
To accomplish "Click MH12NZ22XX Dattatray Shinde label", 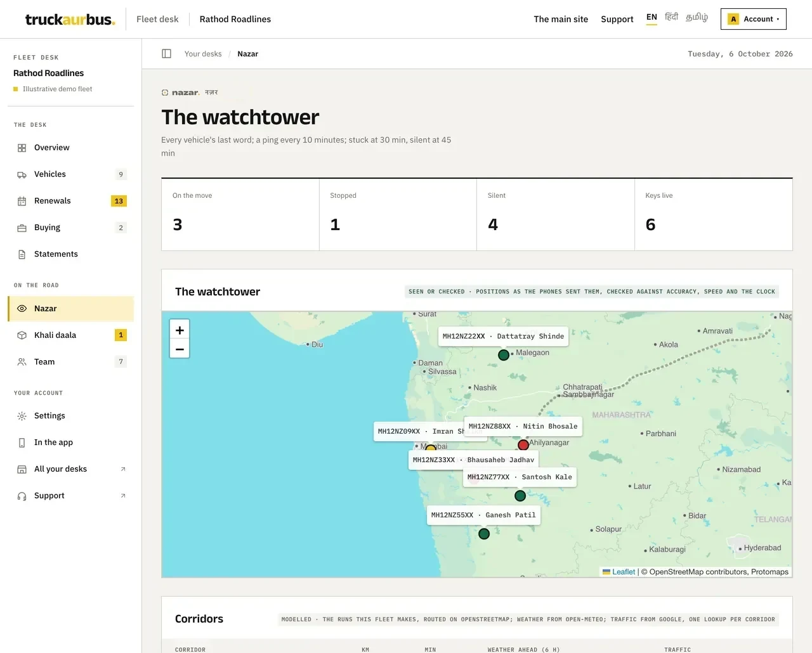I will click(503, 336).
